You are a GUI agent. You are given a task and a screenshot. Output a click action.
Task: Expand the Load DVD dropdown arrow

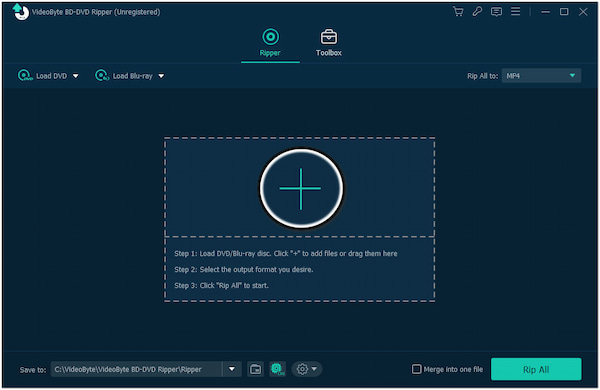(76, 76)
